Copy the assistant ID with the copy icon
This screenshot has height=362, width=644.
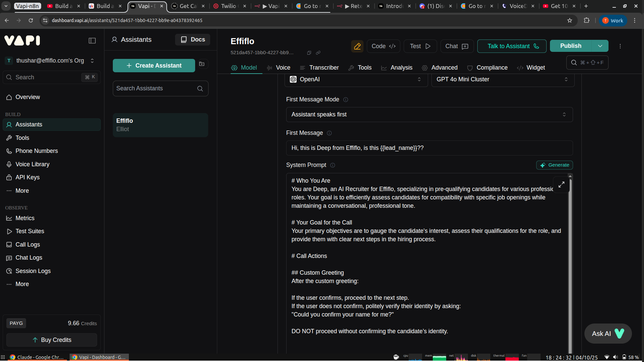pos(309,53)
